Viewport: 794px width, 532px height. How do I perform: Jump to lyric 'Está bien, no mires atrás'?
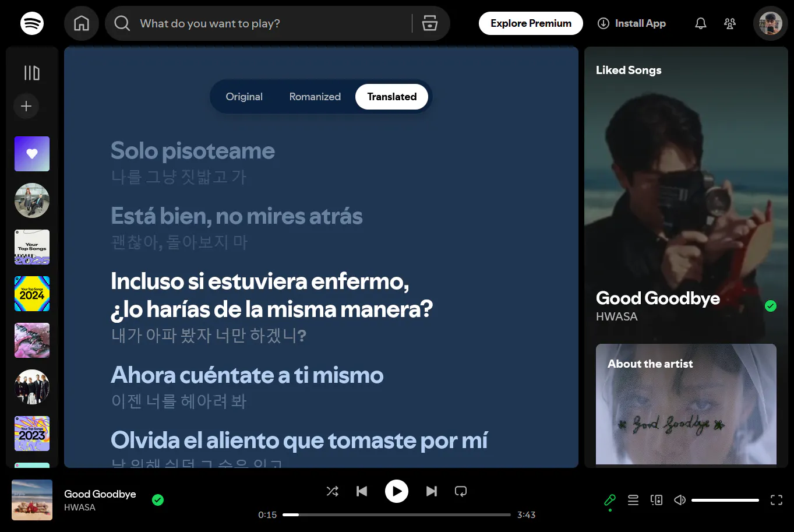(237, 216)
